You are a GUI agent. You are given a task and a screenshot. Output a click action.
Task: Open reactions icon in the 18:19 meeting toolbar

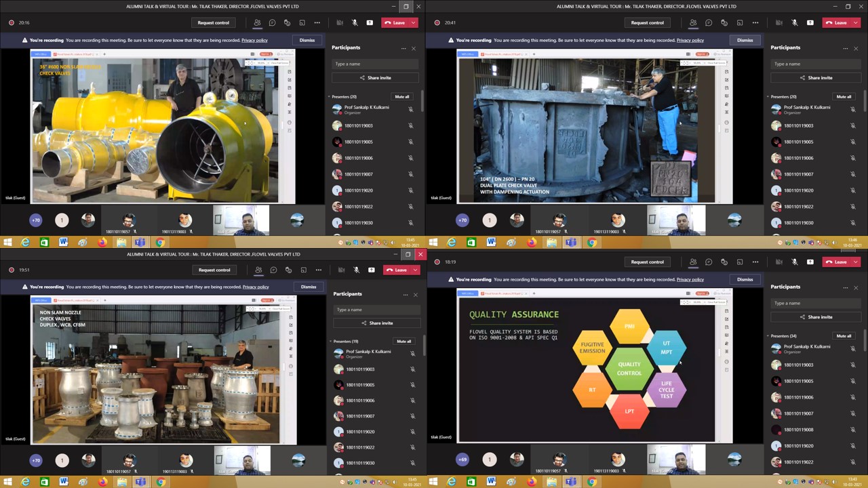point(724,262)
